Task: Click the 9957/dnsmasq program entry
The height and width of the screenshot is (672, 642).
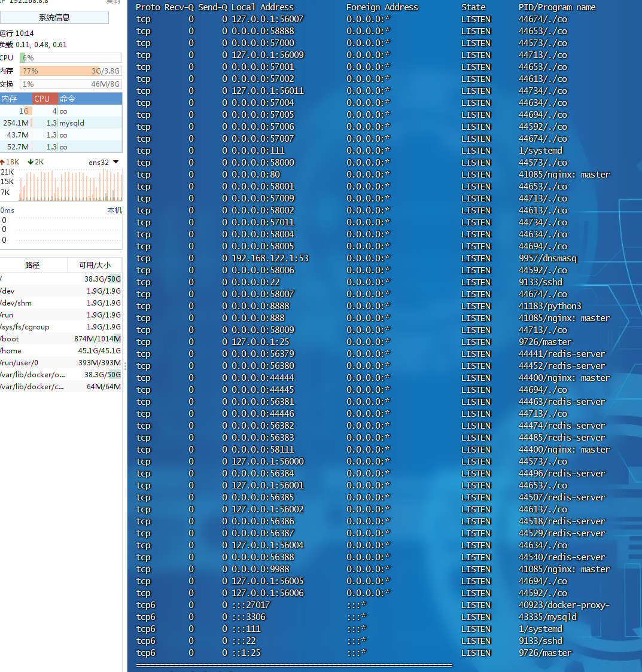Action: [548, 258]
